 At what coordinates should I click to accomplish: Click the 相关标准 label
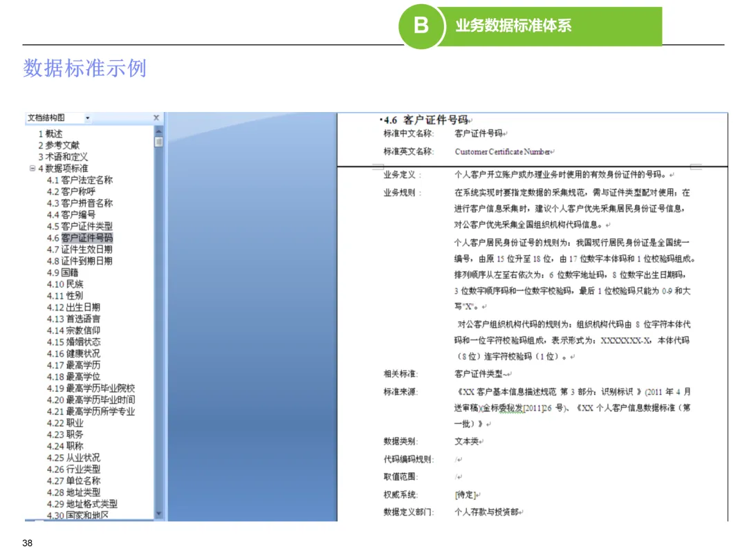pos(400,373)
